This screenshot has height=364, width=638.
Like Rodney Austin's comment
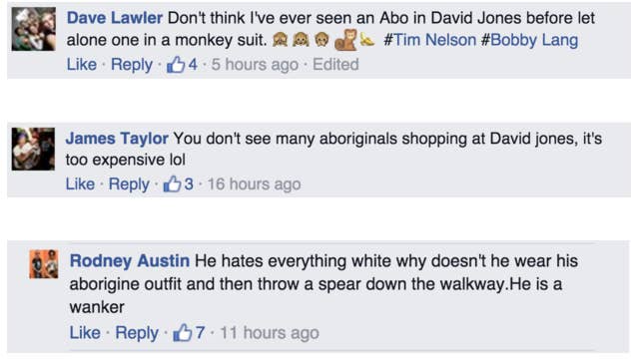coord(85,333)
